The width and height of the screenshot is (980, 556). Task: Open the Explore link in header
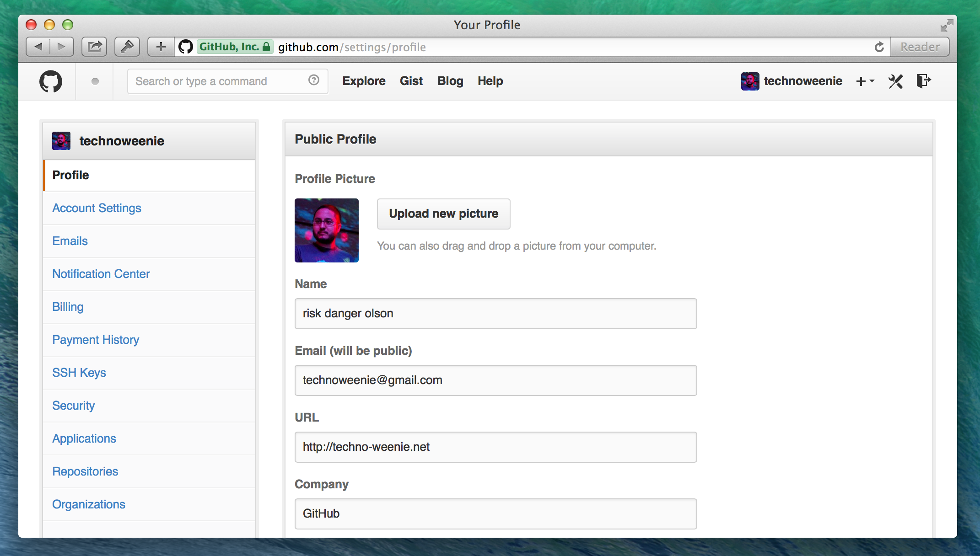tap(364, 81)
